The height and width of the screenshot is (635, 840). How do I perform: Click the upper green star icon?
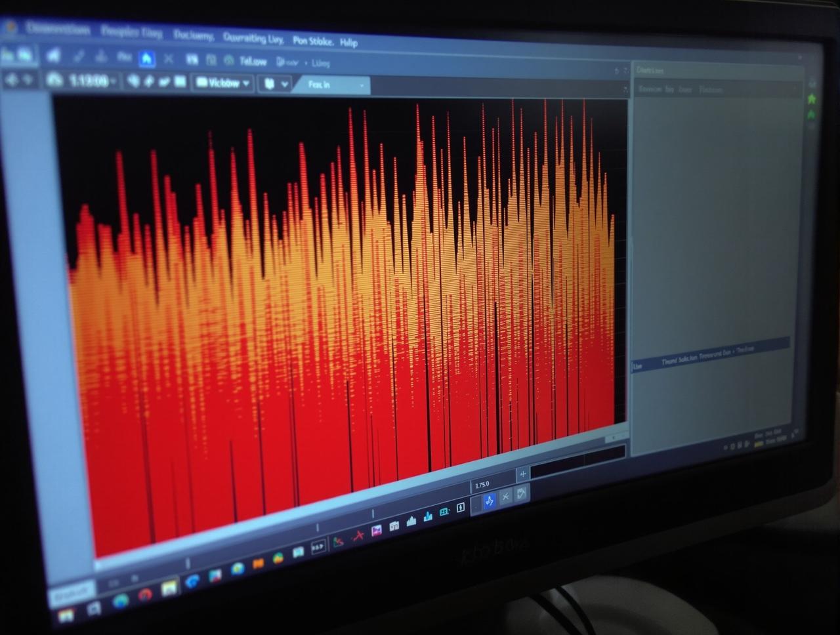(x=812, y=99)
